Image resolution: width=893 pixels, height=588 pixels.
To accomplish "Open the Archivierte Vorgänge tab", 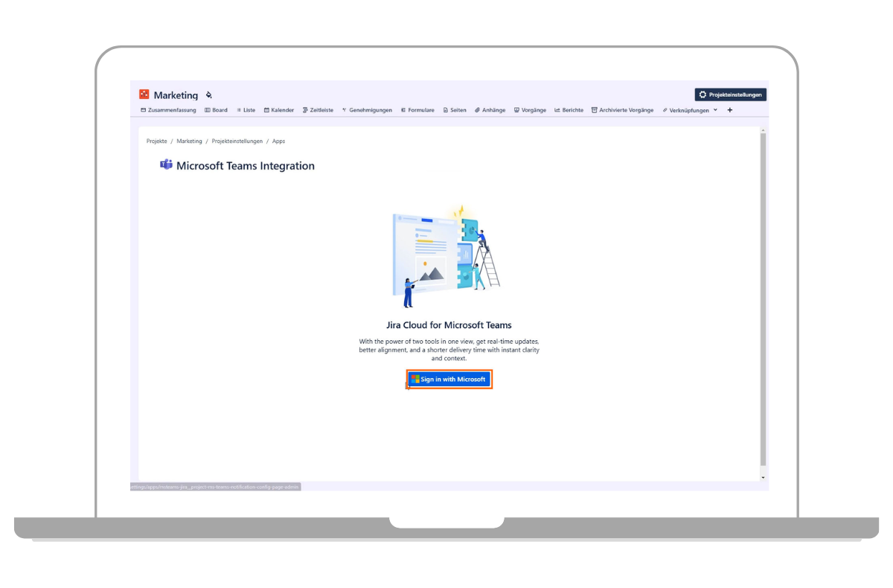I will click(623, 110).
